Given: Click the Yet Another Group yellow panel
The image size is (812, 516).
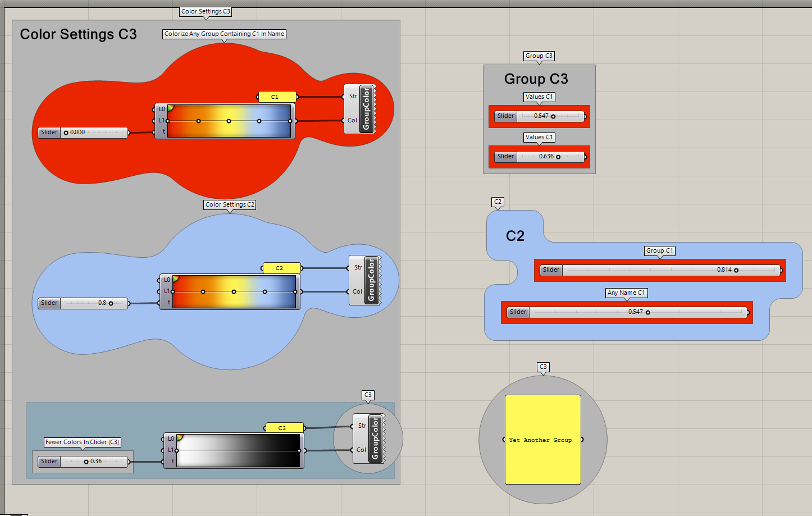Looking at the screenshot, I should 541,440.
